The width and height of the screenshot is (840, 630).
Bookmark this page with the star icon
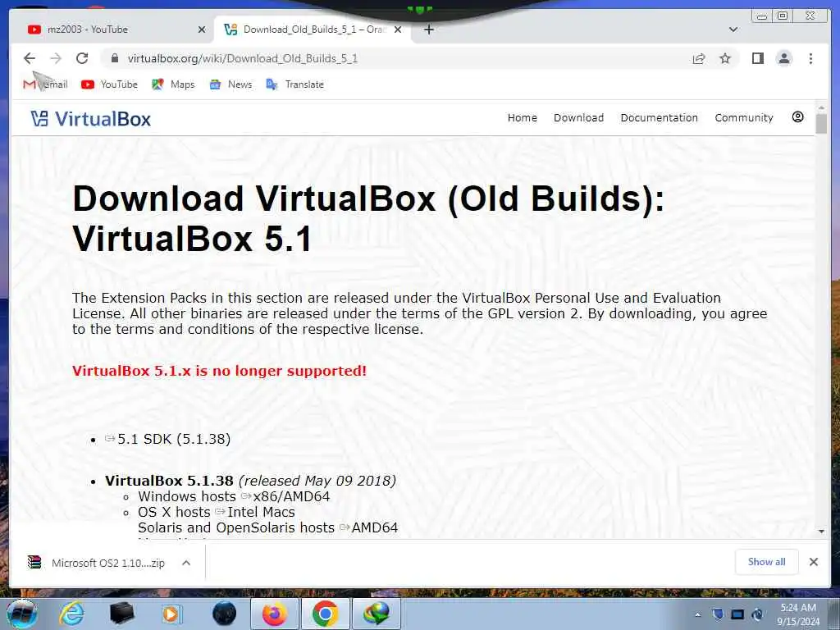coord(725,58)
